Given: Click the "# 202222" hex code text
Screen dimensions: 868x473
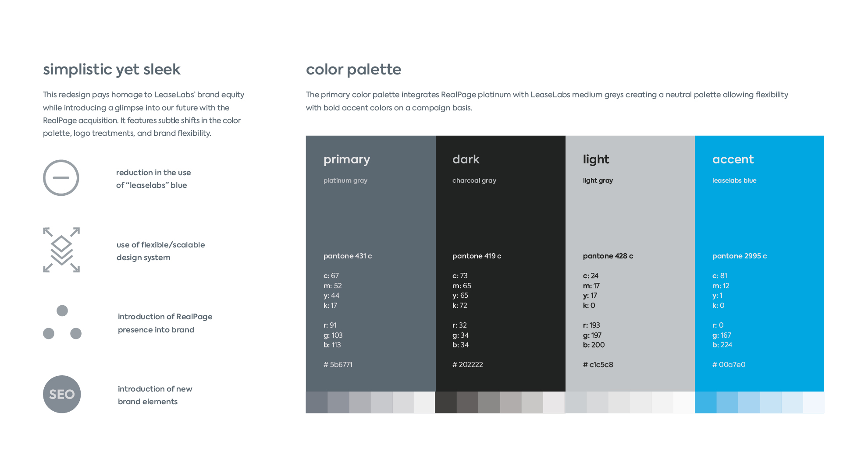Looking at the screenshot, I should pyautogui.click(x=467, y=364).
